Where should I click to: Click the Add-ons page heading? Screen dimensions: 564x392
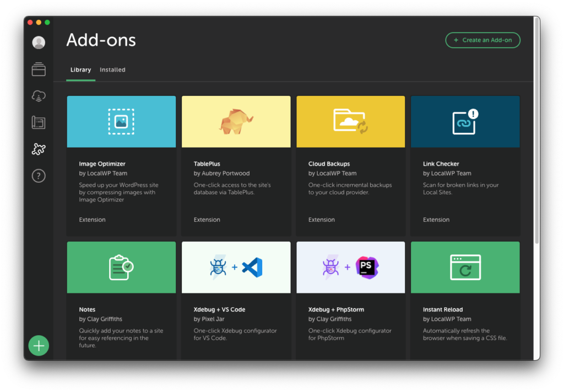[101, 40]
